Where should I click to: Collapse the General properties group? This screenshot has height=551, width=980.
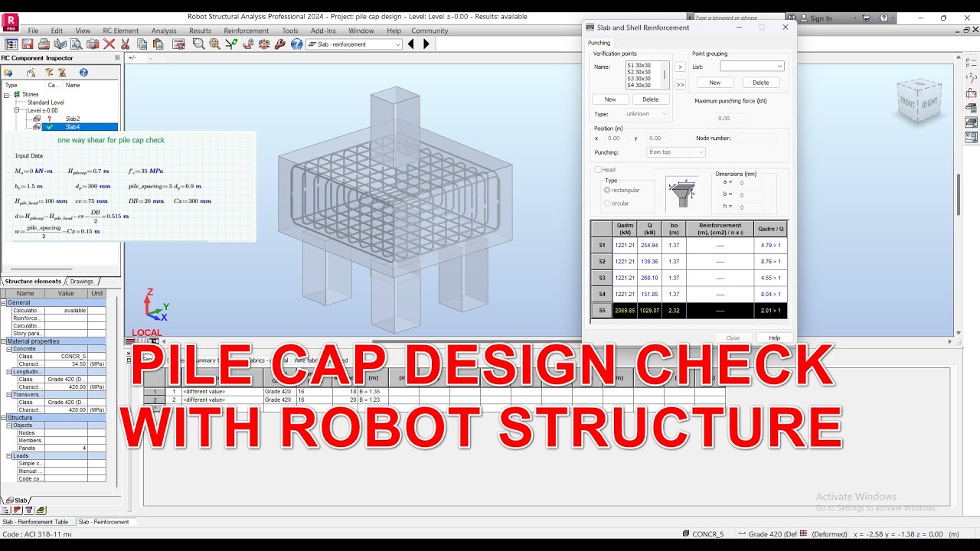click(x=3, y=303)
